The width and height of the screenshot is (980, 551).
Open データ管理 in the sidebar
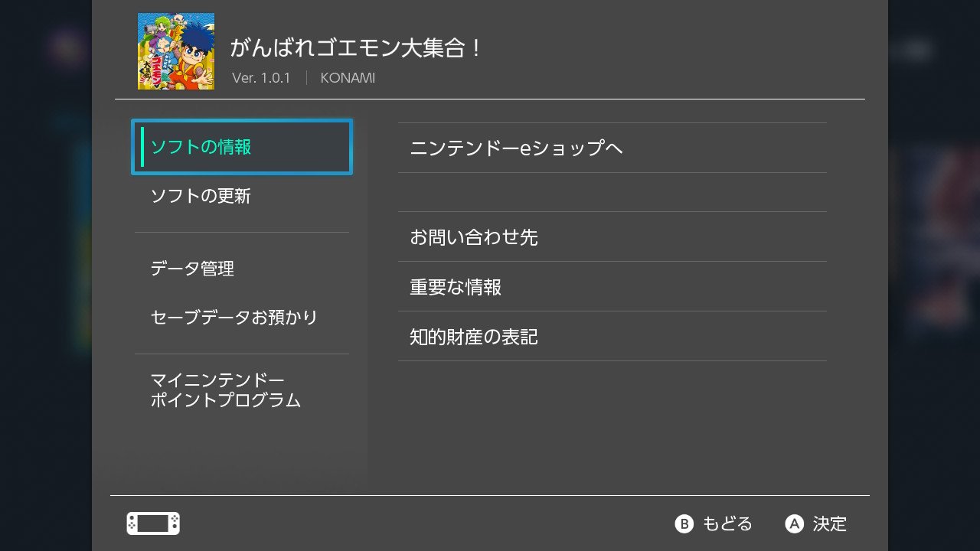coord(242,269)
